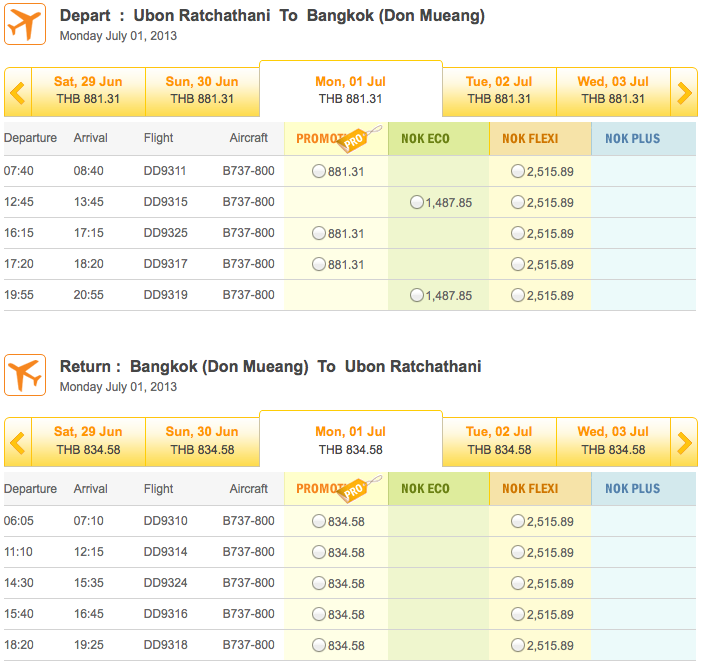Pick 881.31 promo fare for flight DD9317
This screenshot has width=702, height=664.
(x=319, y=264)
